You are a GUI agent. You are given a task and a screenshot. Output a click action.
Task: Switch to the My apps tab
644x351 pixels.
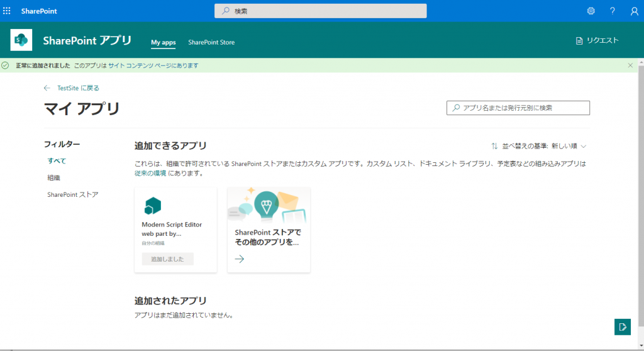[163, 42]
